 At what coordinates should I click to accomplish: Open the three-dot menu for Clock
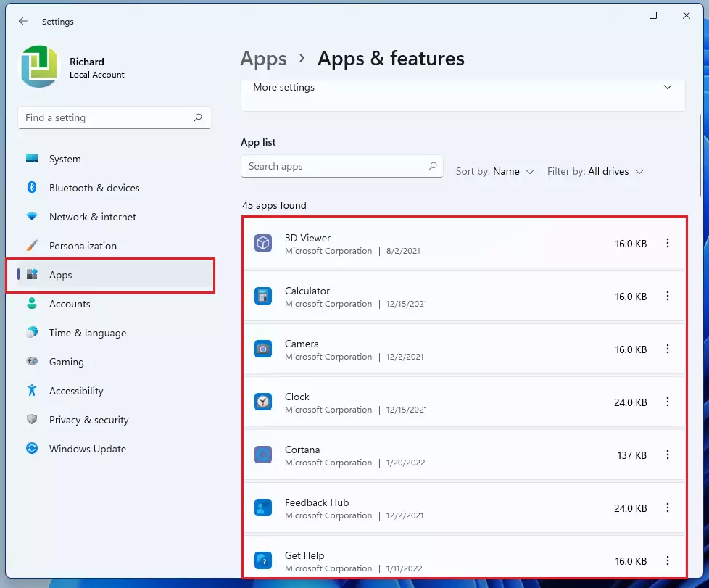[x=668, y=402]
